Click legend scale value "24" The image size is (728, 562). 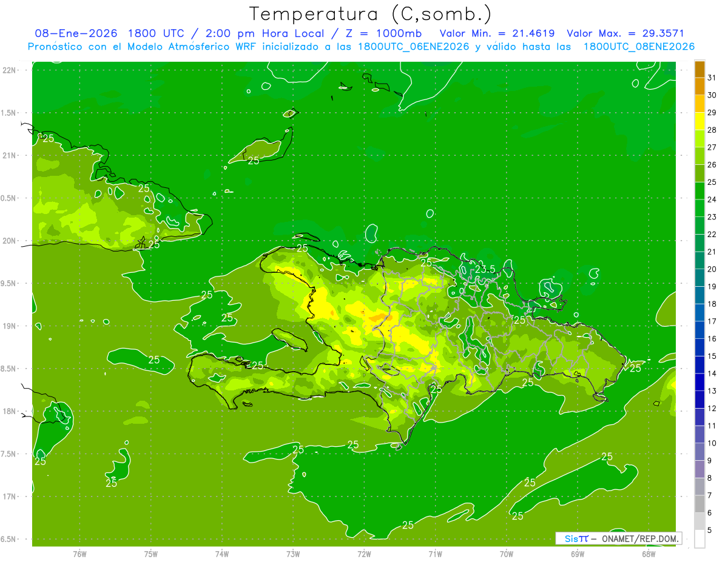click(712, 199)
